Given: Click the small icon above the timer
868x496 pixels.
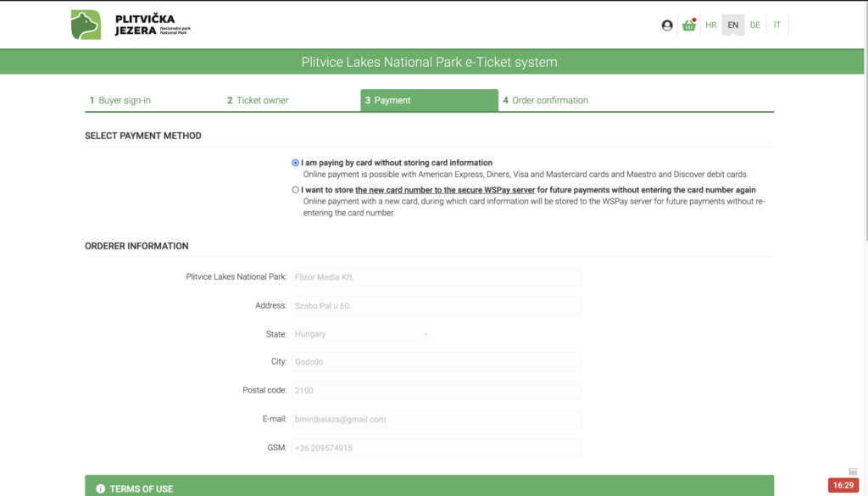Looking at the screenshot, I should tap(853, 471).
